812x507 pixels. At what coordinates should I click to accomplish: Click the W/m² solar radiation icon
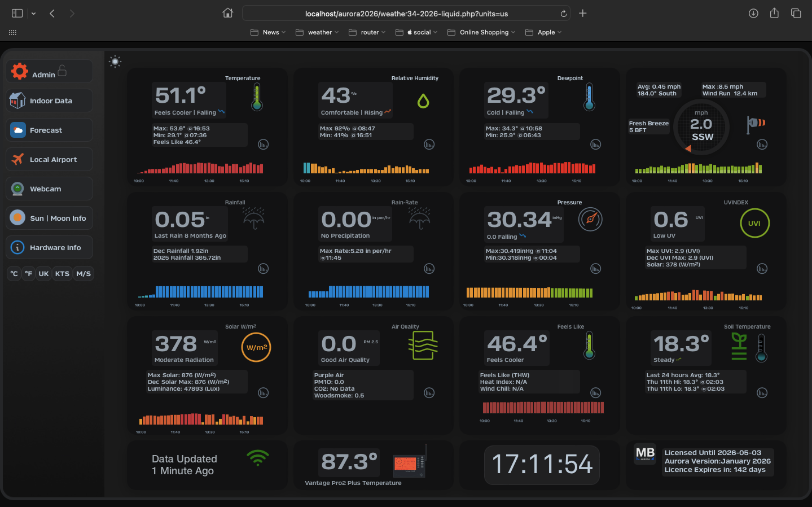pos(256,347)
